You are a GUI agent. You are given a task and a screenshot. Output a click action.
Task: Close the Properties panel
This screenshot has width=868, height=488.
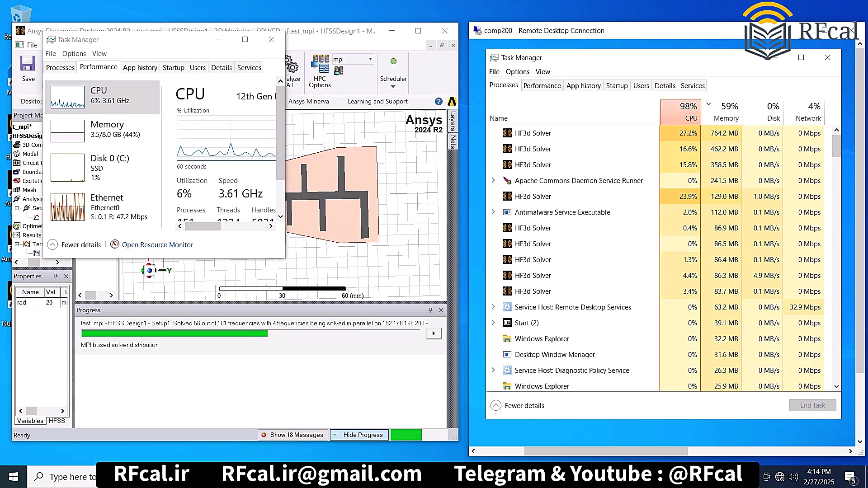(66, 276)
